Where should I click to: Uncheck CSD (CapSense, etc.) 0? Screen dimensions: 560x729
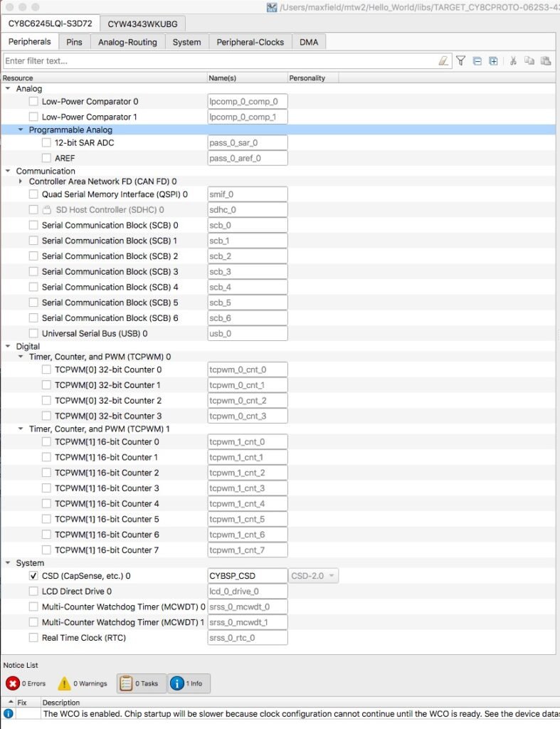[33, 575]
